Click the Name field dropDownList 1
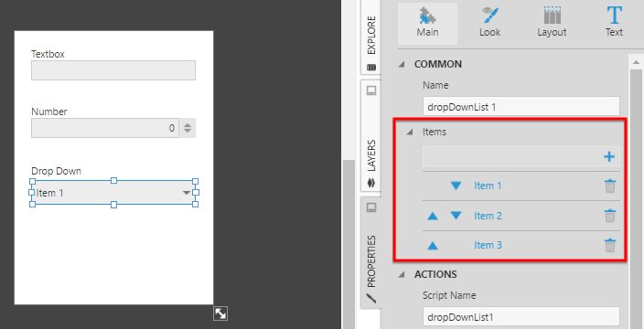The width and height of the screenshot is (644, 329). (x=521, y=107)
